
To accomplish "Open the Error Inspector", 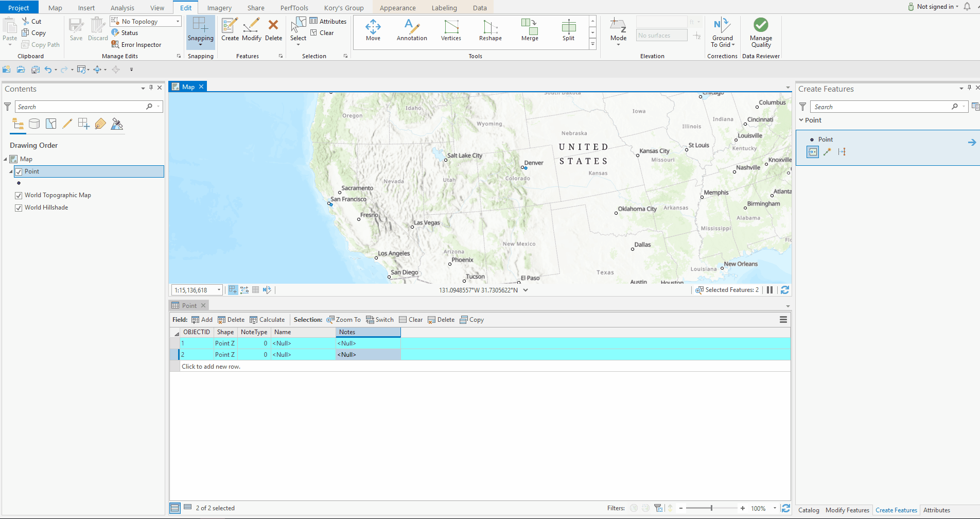I will point(136,45).
